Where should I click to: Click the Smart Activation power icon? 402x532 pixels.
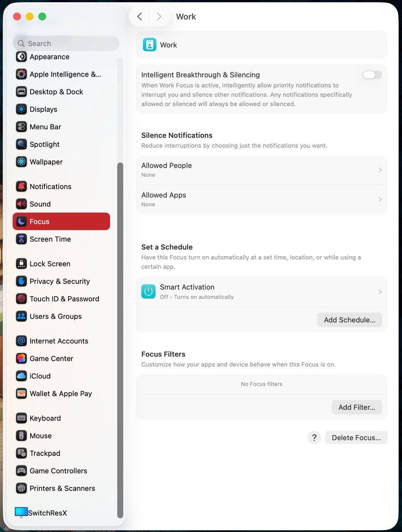(148, 291)
